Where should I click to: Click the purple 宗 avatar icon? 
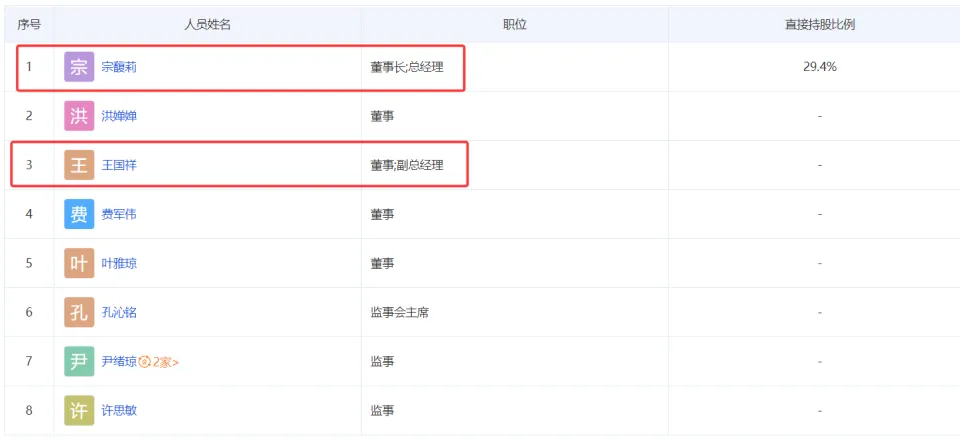tap(79, 67)
